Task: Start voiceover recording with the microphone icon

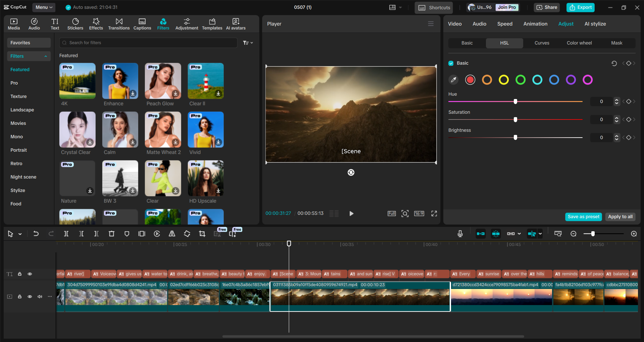Action: click(460, 234)
